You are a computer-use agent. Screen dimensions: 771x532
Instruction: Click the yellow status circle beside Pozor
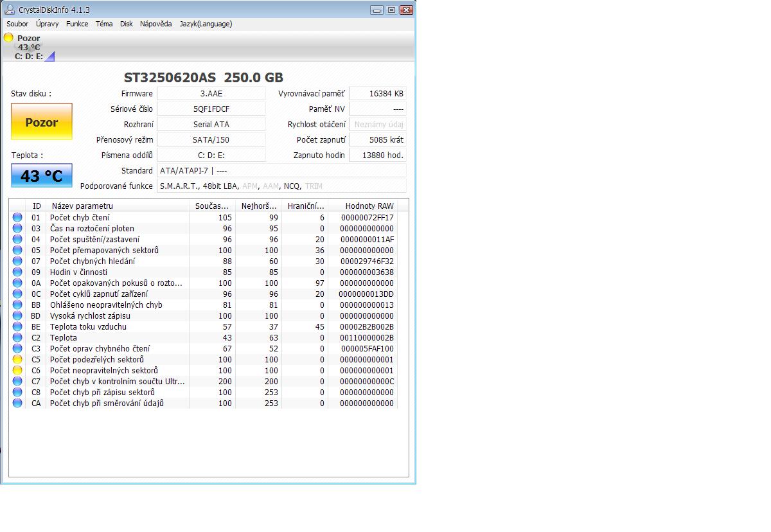click(8, 38)
